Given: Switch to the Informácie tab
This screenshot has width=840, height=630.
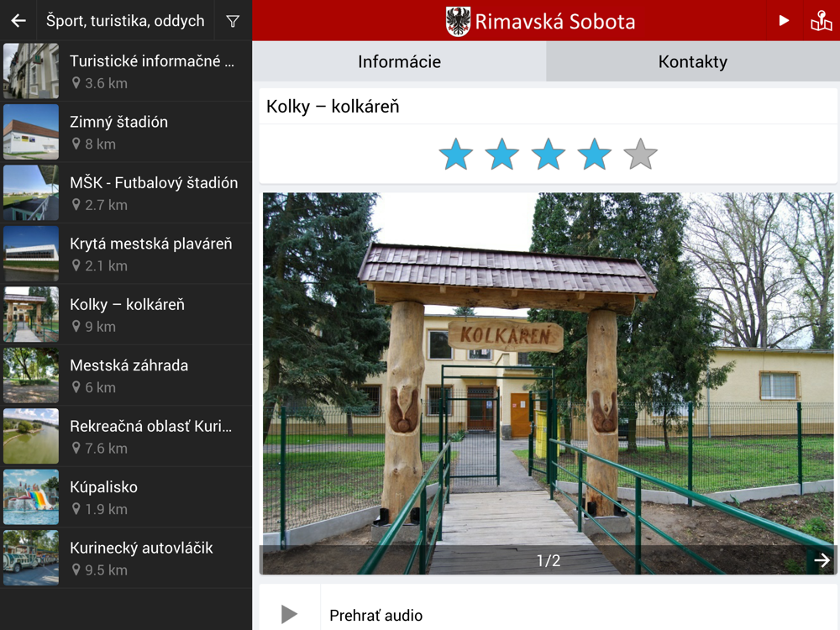Looking at the screenshot, I should point(399,61).
